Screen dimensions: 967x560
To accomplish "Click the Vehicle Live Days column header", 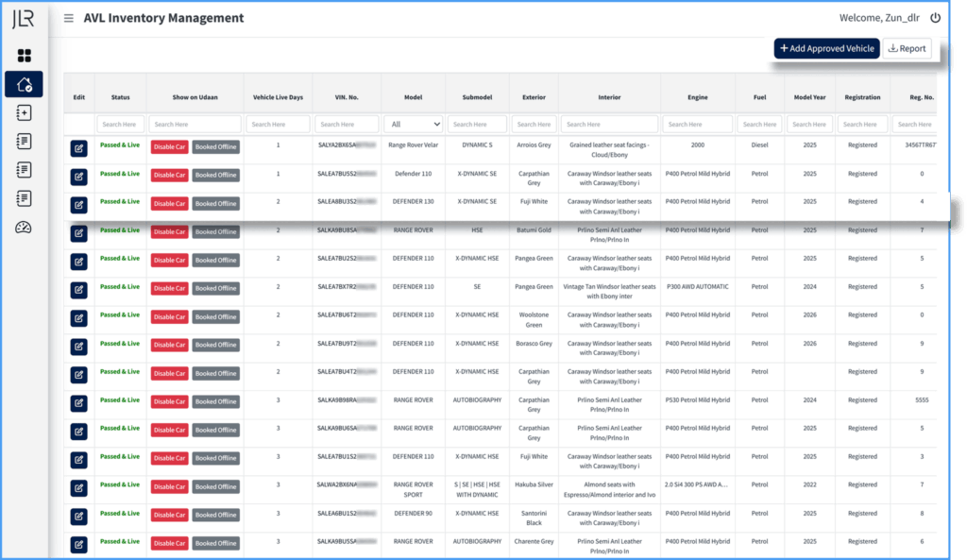I will pyautogui.click(x=278, y=97).
